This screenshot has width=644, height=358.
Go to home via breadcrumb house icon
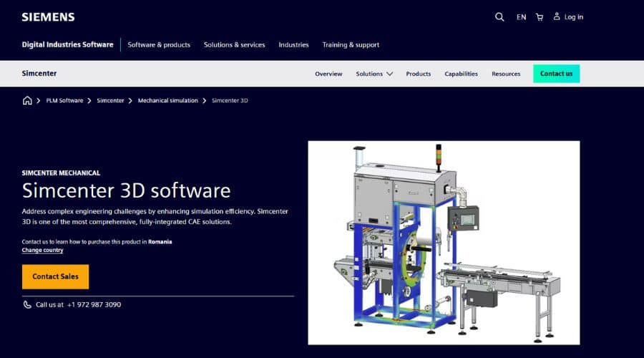pyautogui.click(x=27, y=100)
